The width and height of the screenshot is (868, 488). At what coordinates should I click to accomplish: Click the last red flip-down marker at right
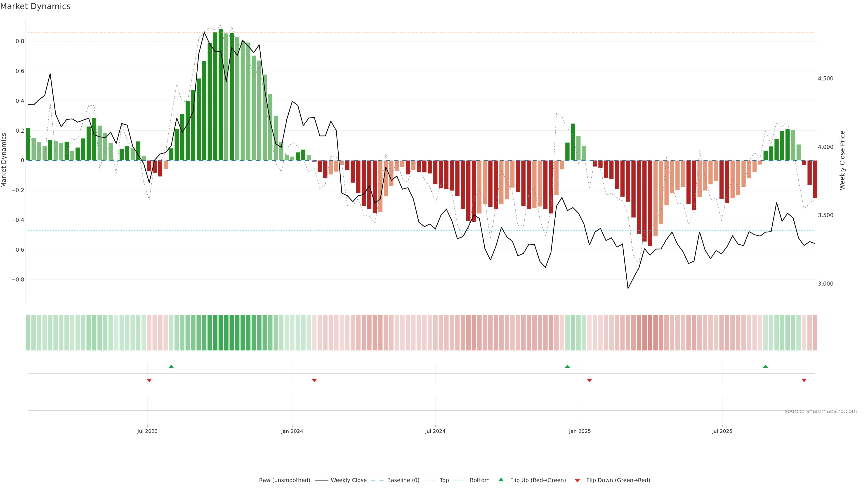coord(804,380)
